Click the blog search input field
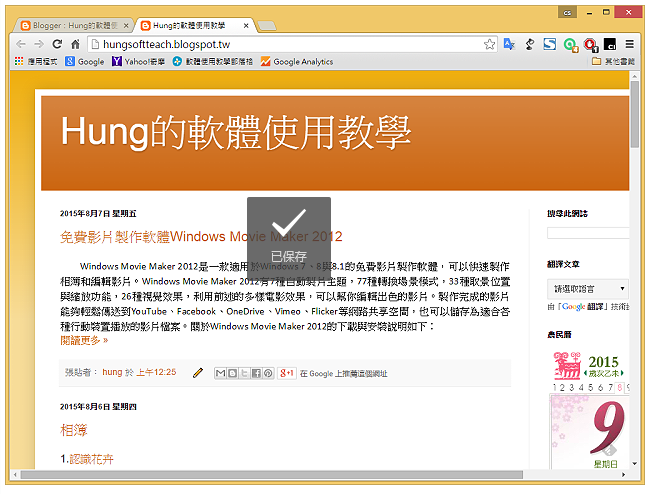 coord(588,233)
